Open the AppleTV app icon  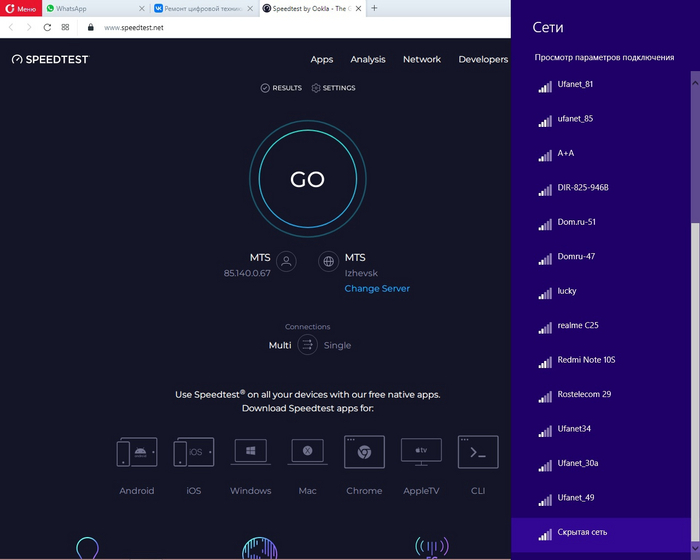(x=421, y=451)
